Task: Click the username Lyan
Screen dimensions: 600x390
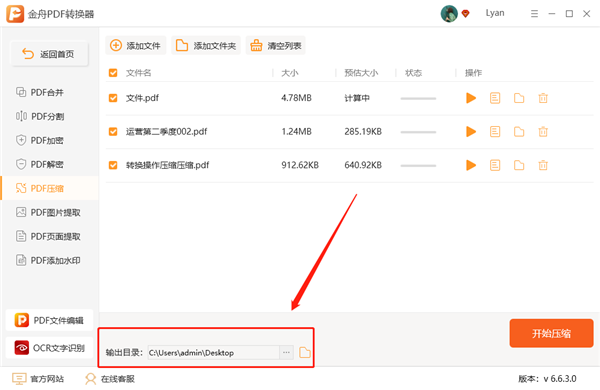Action: (495, 13)
